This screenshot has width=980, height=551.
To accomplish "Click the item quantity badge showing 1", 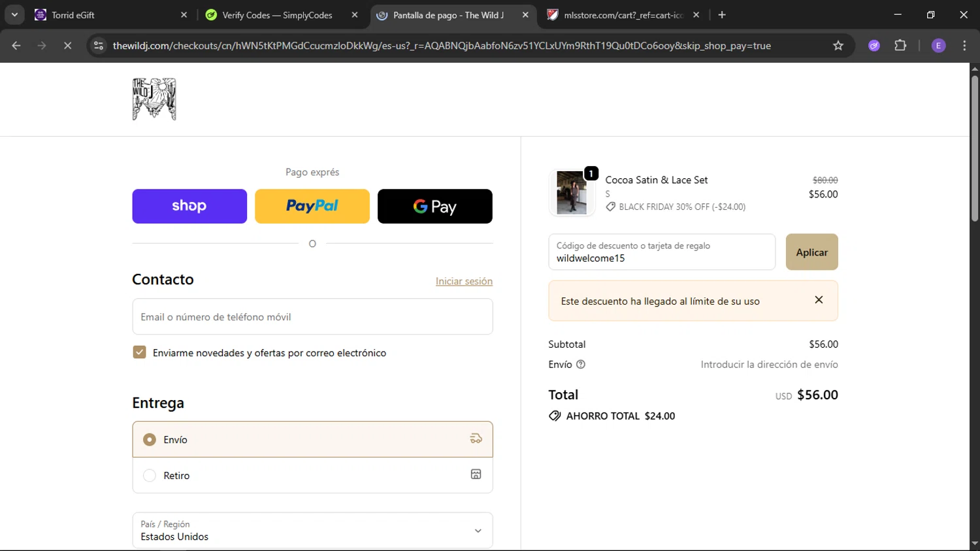I will tap(591, 173).
